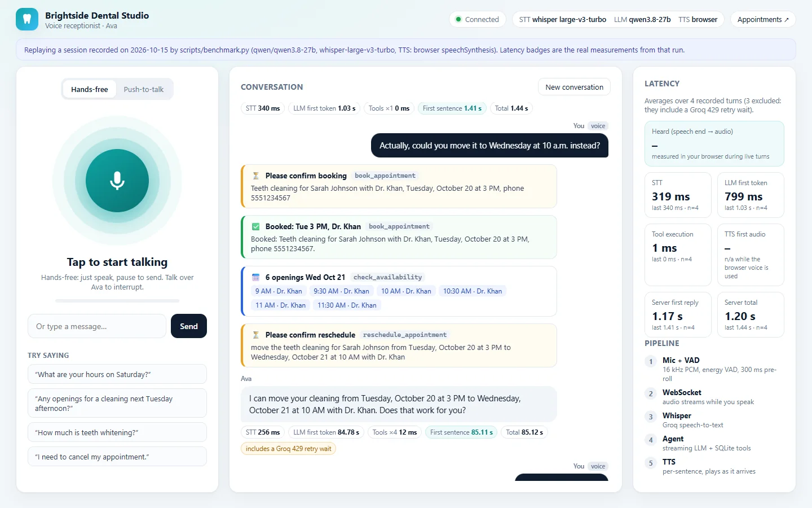The width and height of the screenshot is (812, 508).
Task: Click the Agent pipeline step
Action: [714, 443]
